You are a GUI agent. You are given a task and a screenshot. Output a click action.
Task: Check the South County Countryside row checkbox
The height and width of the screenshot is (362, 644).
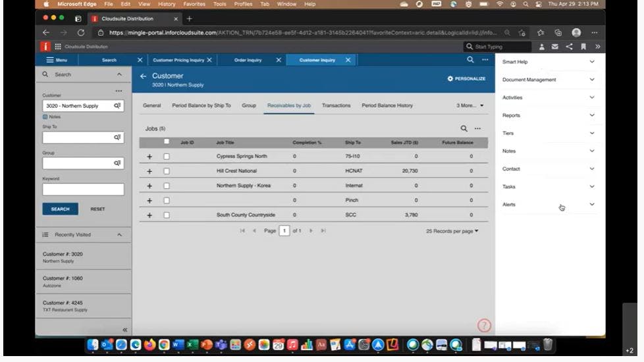tap(167, 215)
